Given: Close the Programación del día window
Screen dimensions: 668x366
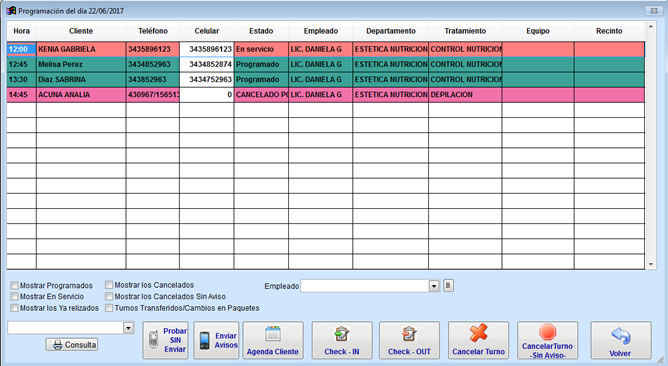Looking at the screenshot, I should (x=653, y=11).
